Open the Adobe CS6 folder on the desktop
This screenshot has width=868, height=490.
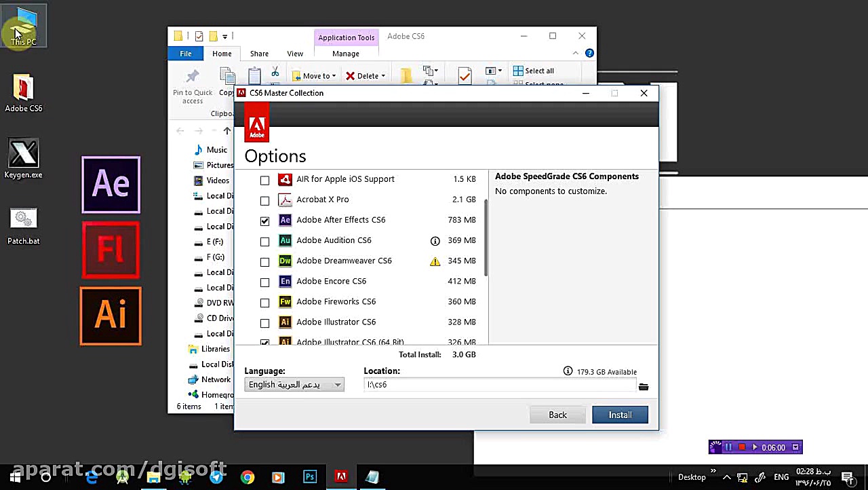click(x=24, y=94)
